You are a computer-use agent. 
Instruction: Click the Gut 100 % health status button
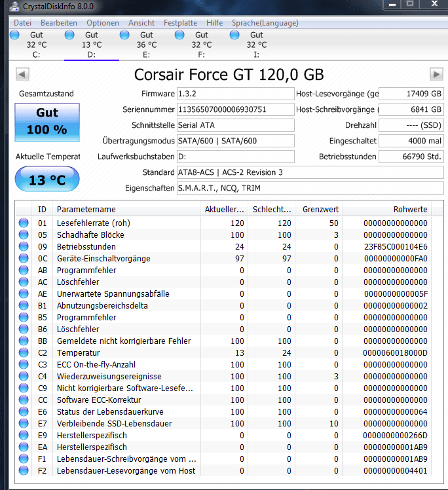coord(47,122)
